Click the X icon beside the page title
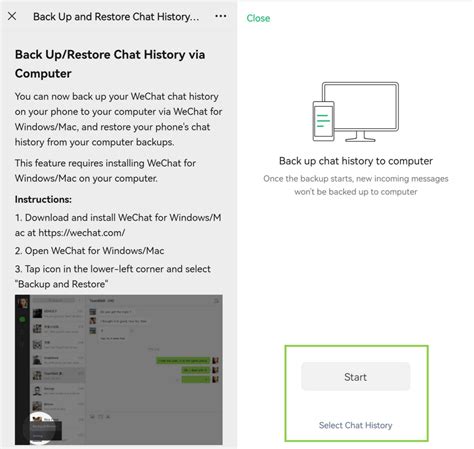Image resolution: width=474 pixels, height=449 pixels. (12, 16)
